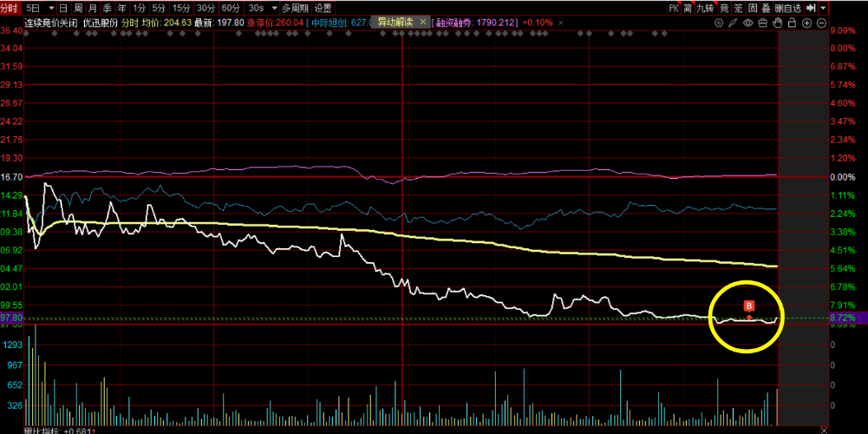Click the 叠 overlay toolbar button
This screenshot has width=868, height=434.
point(767,8)
